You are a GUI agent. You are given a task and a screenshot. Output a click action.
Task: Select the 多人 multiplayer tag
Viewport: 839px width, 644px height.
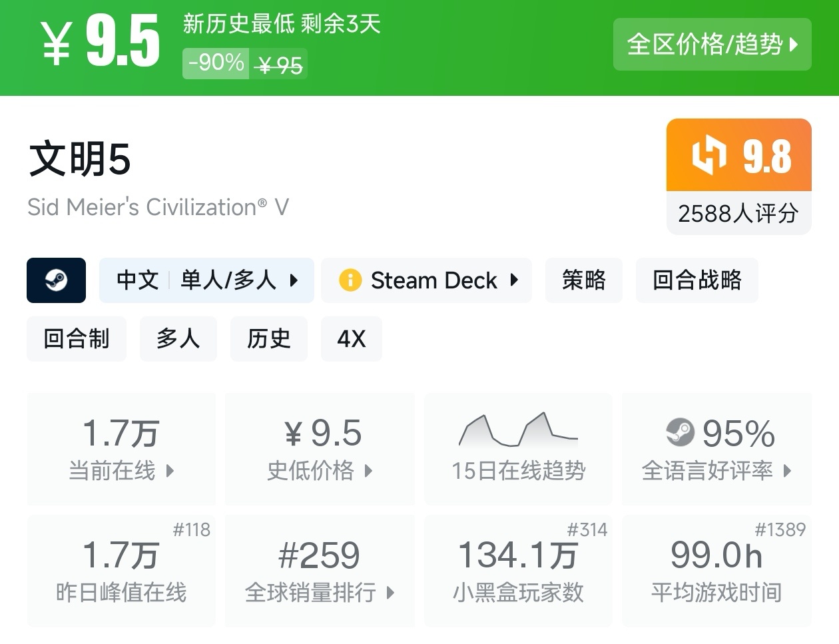(x=178, y=339)
